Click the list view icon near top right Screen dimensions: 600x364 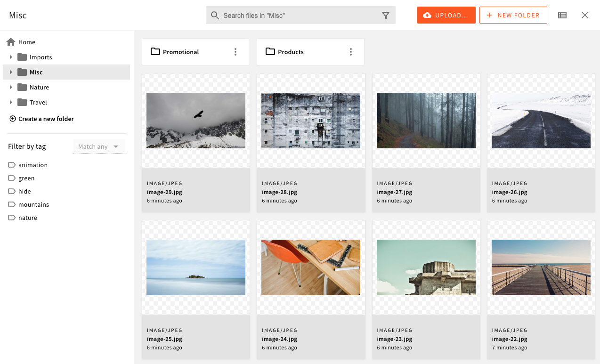click(562, 15)
